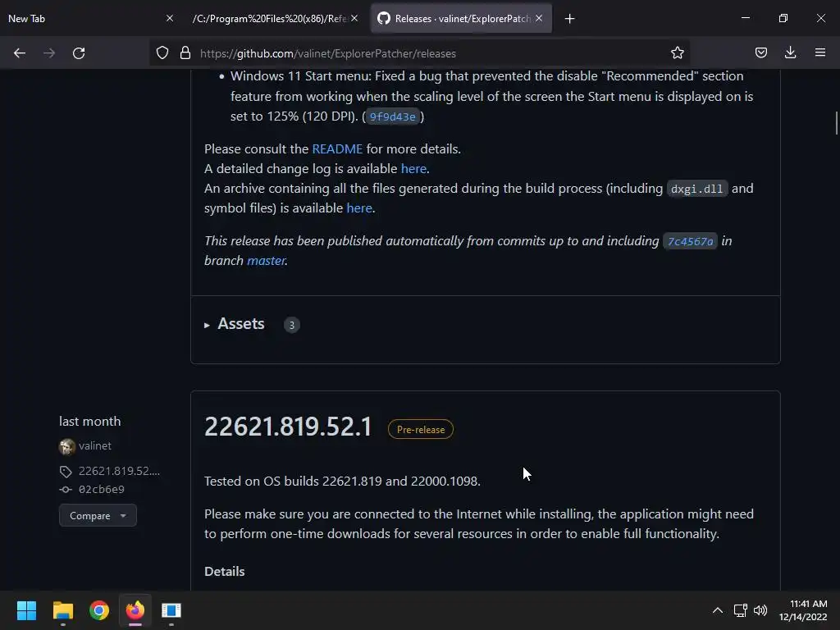
Task: Click the forward navigation arrow
Action: click(49, 53)
